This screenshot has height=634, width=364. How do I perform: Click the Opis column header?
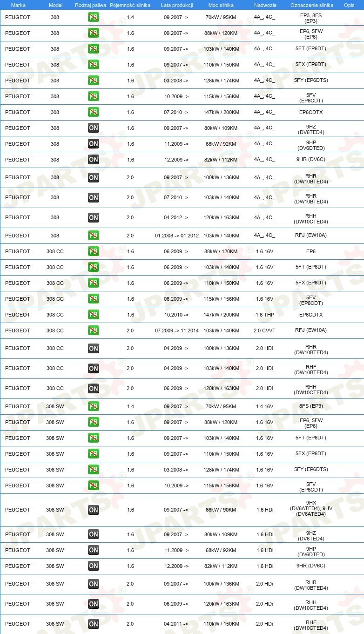coord(349,5)
